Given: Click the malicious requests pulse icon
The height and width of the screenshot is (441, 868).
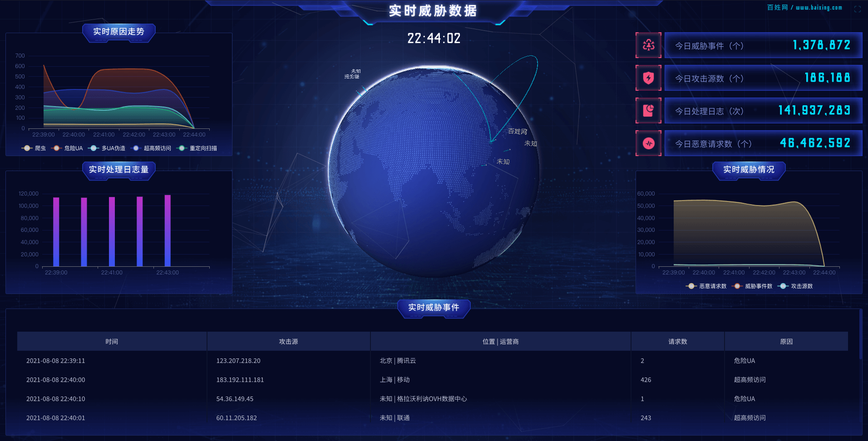Looking at the screenshot, I should (x=648, y=143).
